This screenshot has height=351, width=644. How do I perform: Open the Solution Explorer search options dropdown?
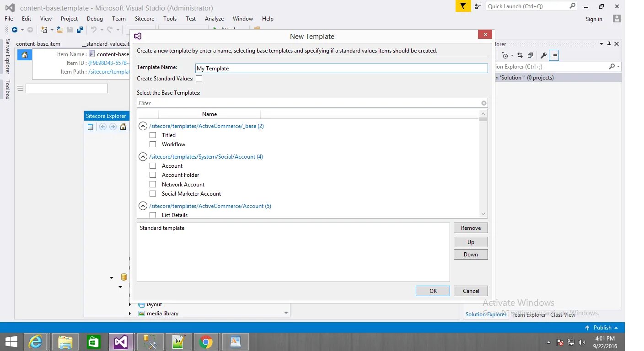618,67
